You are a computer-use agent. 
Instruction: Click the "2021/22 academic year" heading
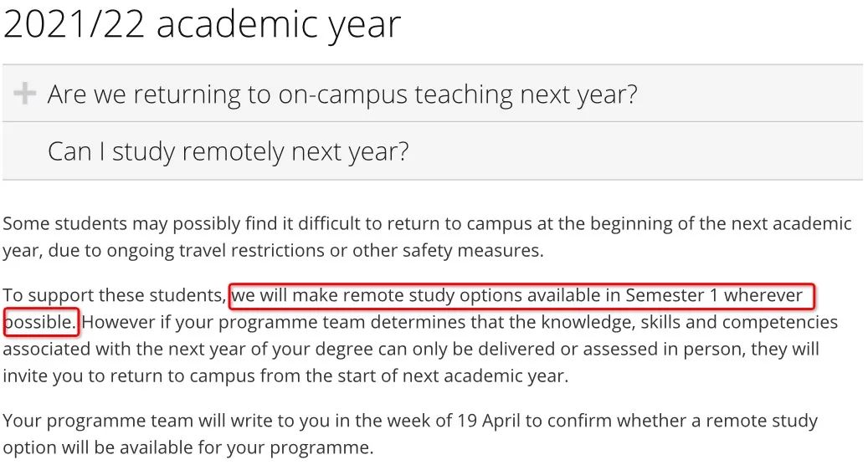point(202,25)
